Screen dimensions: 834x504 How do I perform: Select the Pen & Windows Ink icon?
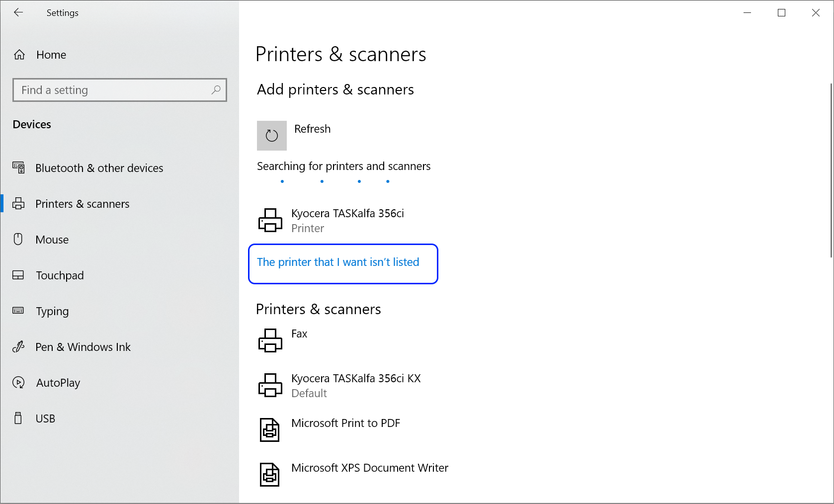pos(18,347)
